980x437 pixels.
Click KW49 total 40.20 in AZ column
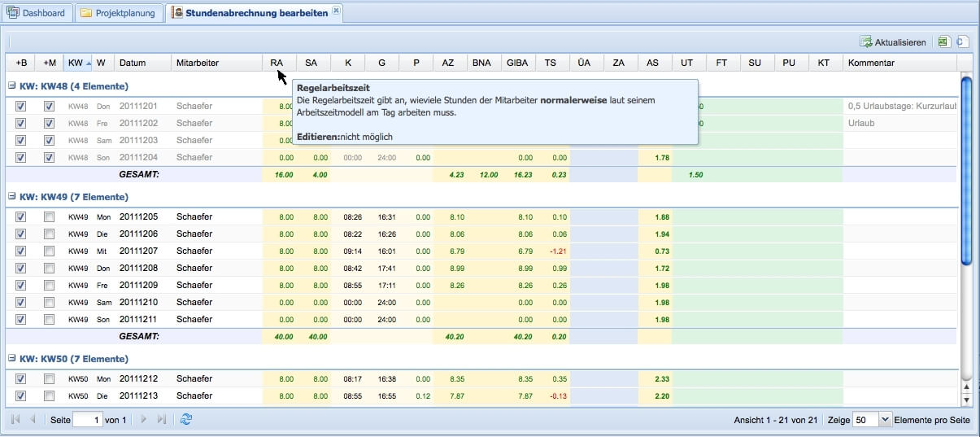[x=454, y=336]
